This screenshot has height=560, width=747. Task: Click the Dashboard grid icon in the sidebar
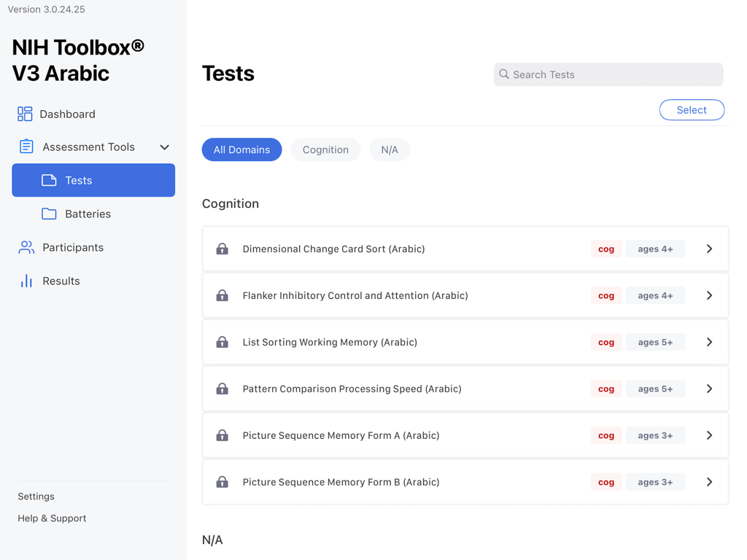(x=25, y=114)
